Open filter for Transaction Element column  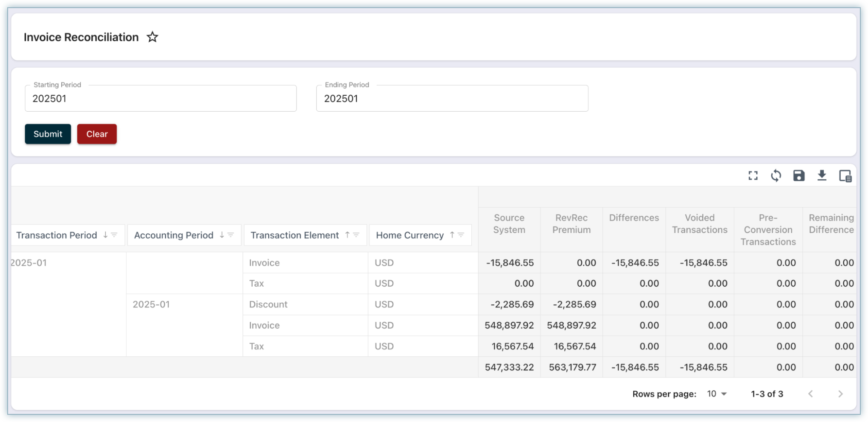pyautogui.click(x=356, y=235)
